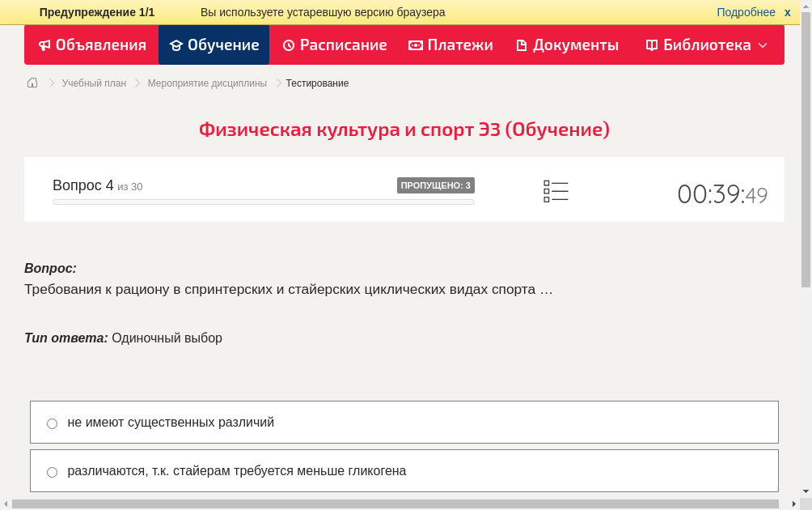Open the Расписание menu item
The image size is (812, 510).
tap(343, 45)
